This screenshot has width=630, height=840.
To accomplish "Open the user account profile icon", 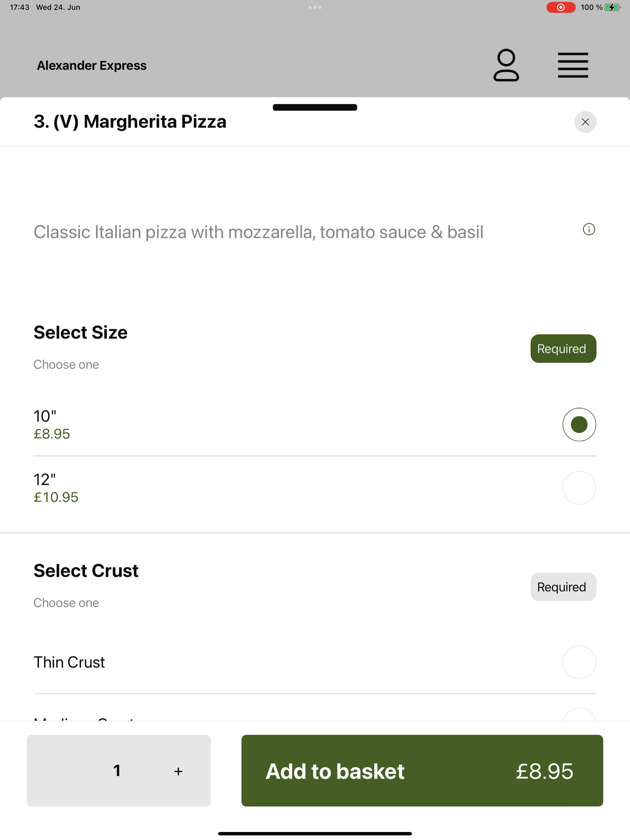I will tap(506, 65).
